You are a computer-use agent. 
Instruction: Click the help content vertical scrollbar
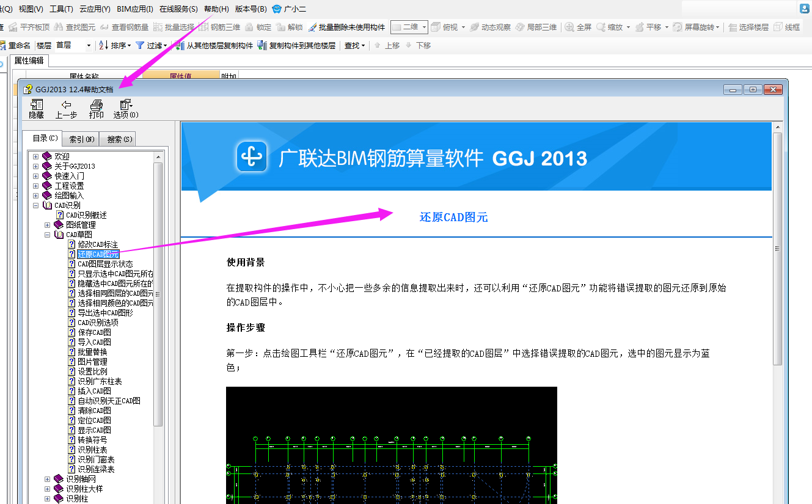[x=777, y=249]
